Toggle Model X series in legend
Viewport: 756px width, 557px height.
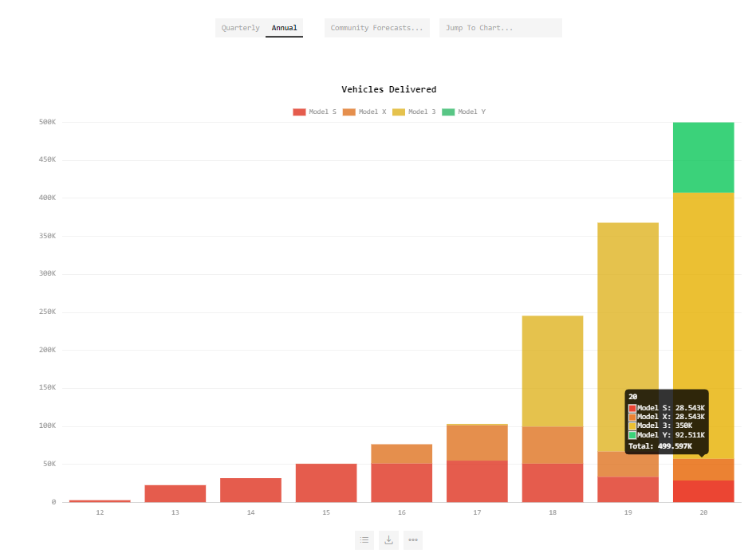pos(364,112)
